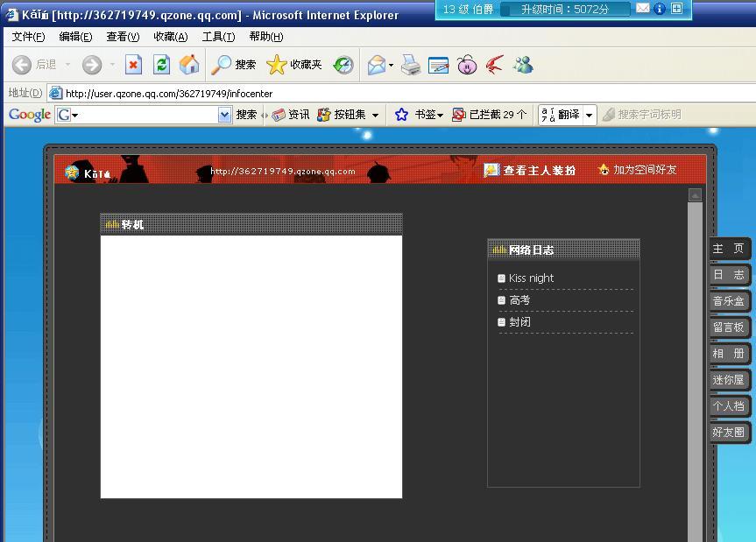The image size is (756, 542).
Task: Click the Messenger people icon
Action: [x=523, y=65]
